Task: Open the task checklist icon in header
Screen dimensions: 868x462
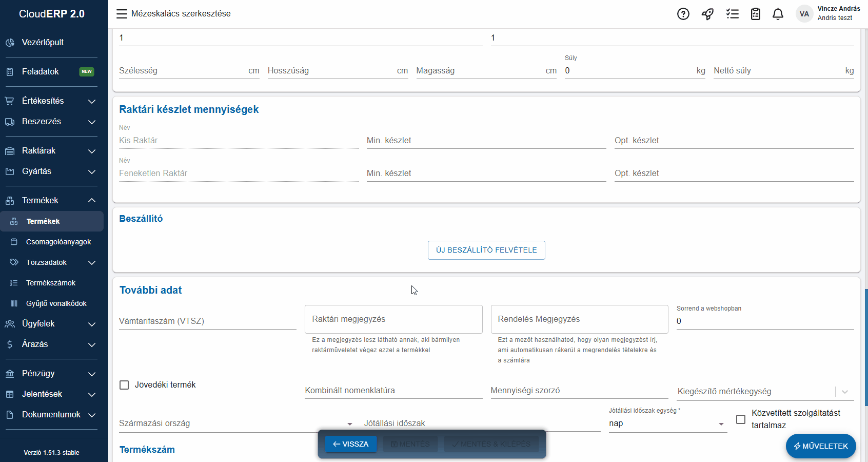Action: coord(732,14)
